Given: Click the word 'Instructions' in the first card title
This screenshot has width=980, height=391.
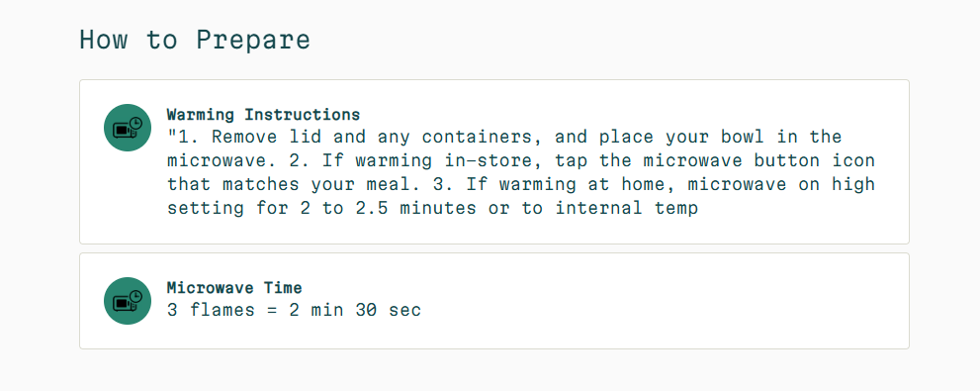Looking at the screenshot, I should click(303, 115).
